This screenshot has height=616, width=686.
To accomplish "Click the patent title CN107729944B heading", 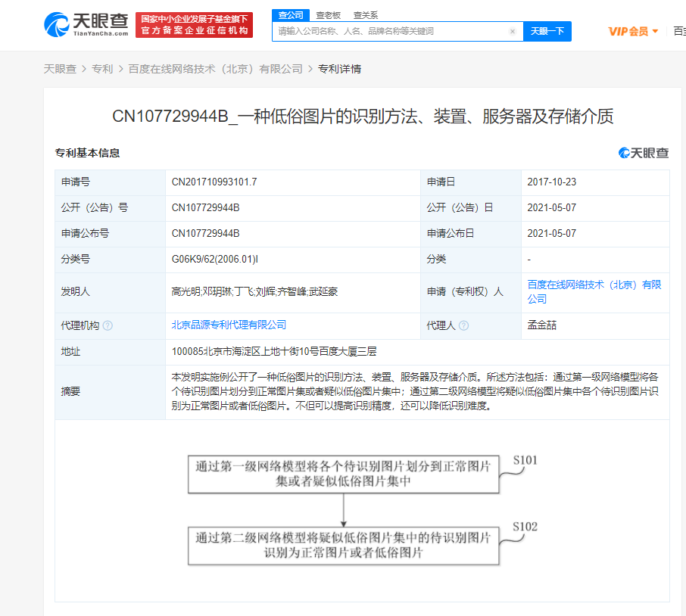I will (363, 117).
